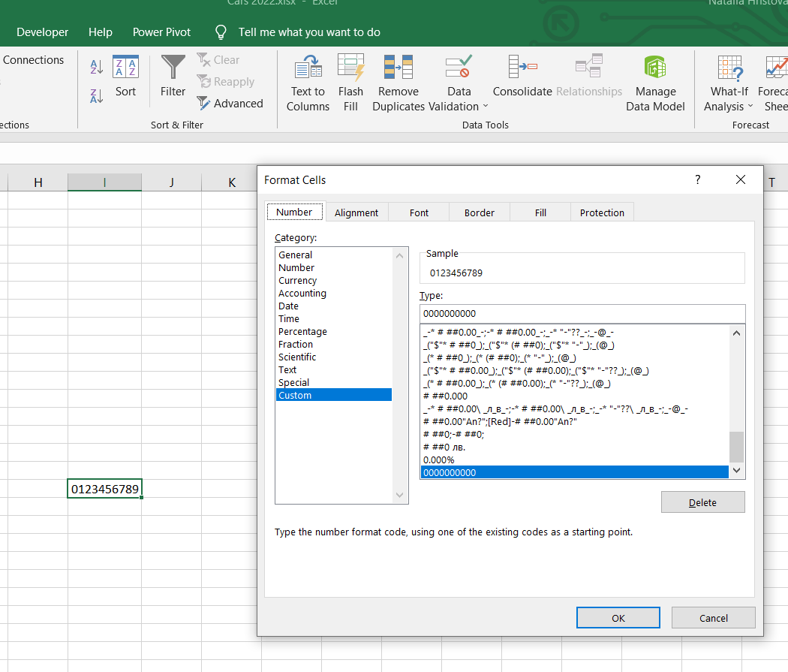Click the Type format code field
788x672 pixels.
(582, 313)
